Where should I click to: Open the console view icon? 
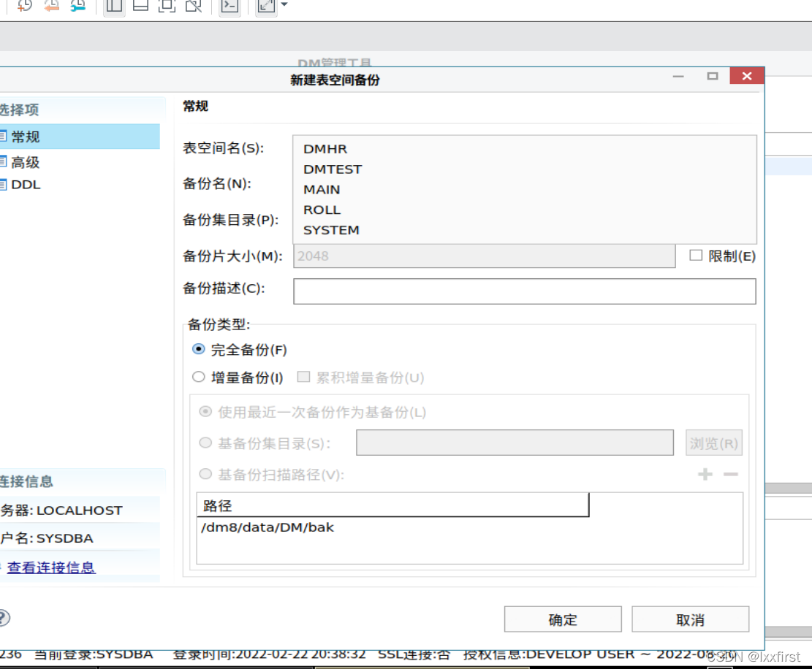coord(229,5)
